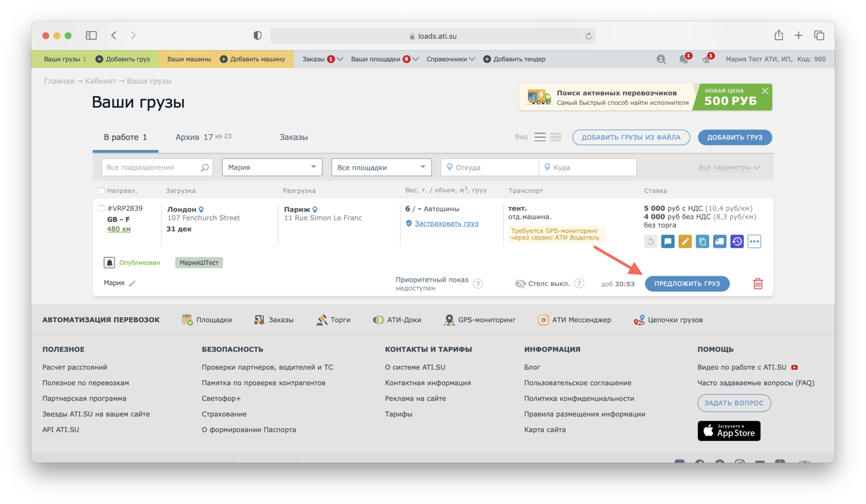The height and width of the screenshot is (504, 866).
Task: Switch to the Заказы tab under Ваши грузы
Action: [294, 137]
